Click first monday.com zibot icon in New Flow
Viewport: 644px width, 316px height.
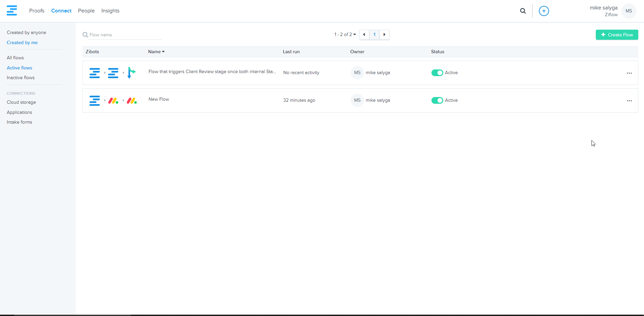point(113,100)
